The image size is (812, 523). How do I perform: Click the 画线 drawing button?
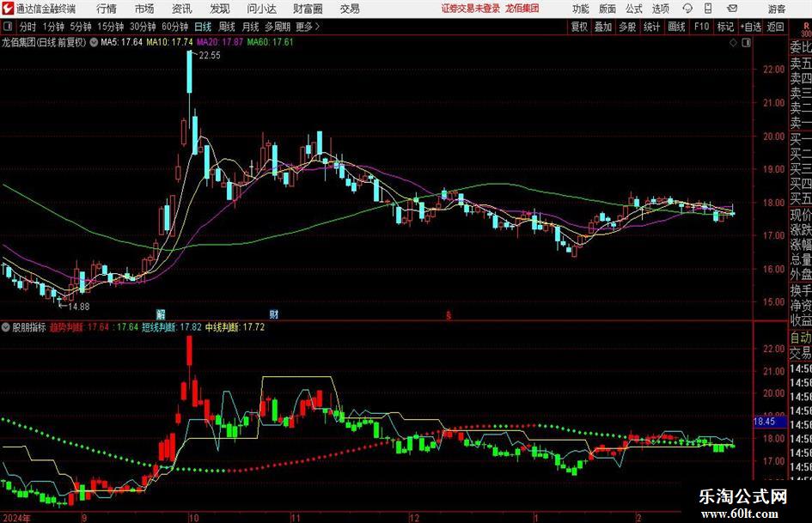click(676, 27)
